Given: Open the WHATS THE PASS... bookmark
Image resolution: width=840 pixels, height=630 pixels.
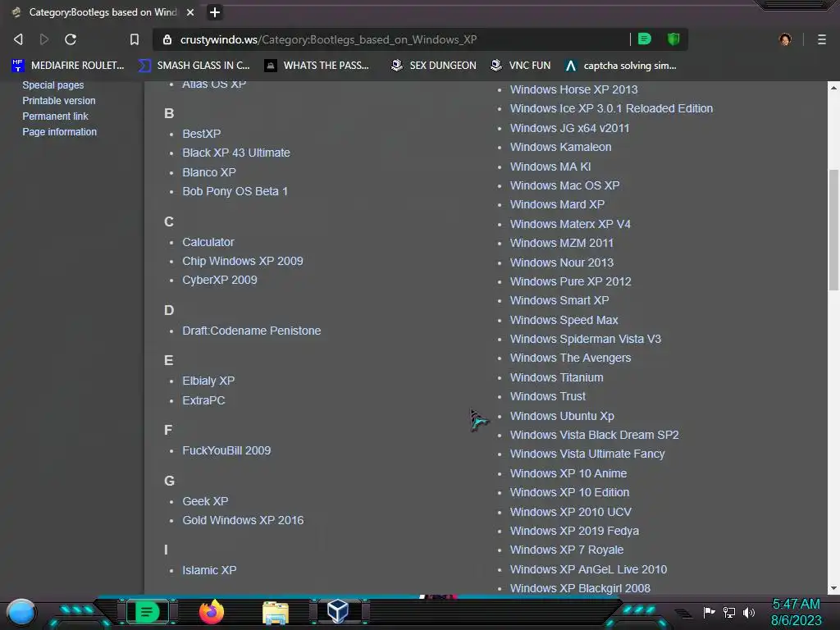Looking at the screenshot, I should point(317,66).
